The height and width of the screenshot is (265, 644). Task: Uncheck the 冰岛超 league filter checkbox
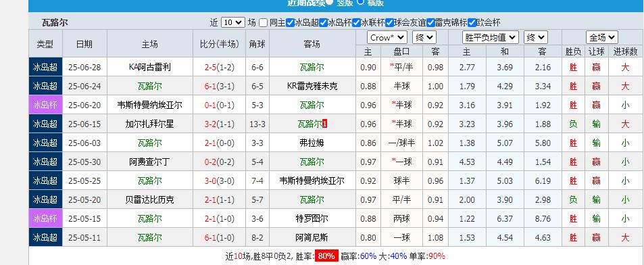click(x=290, y=22)
